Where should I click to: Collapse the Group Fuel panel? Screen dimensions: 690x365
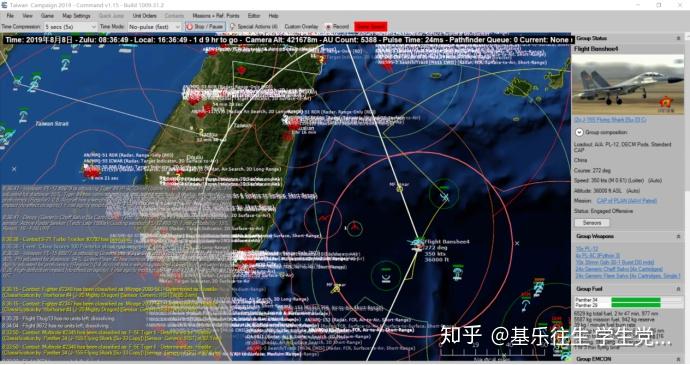(678, 289)
